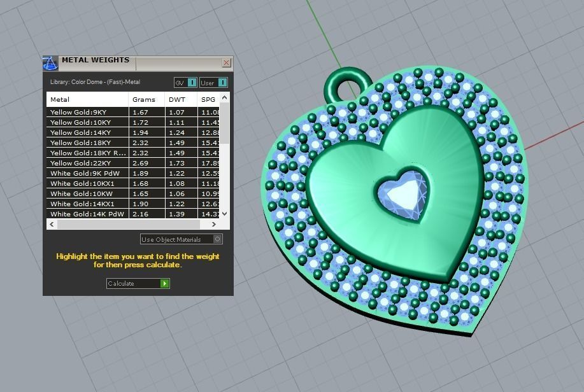Select the Yellow Gold:10KY row
The image size is (584, 392).
[133, 122]
